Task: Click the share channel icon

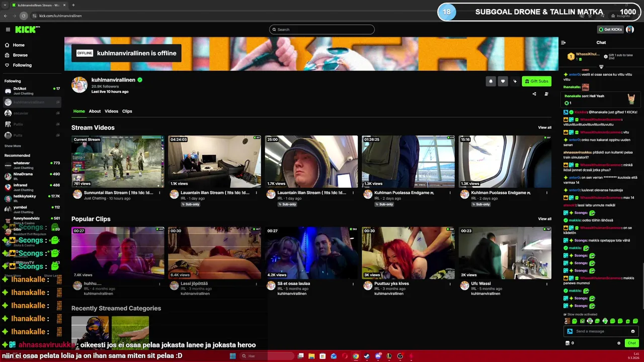Action: coord(534,94)
